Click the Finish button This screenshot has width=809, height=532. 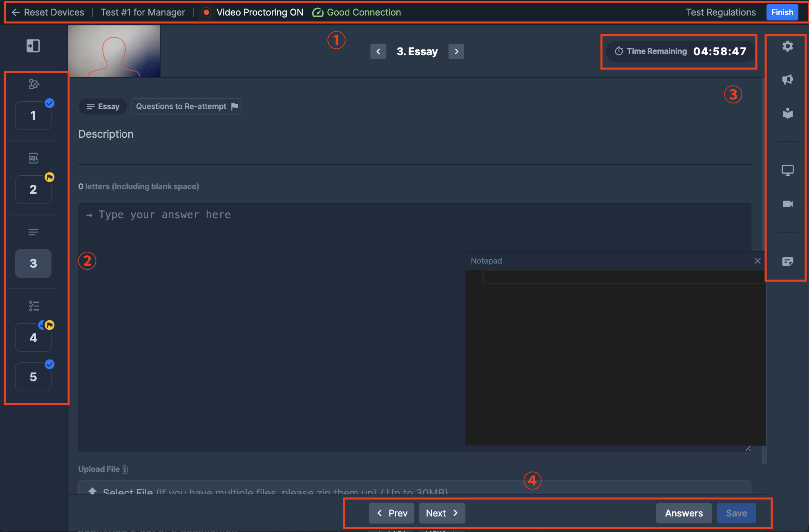(x=782, y=12)
